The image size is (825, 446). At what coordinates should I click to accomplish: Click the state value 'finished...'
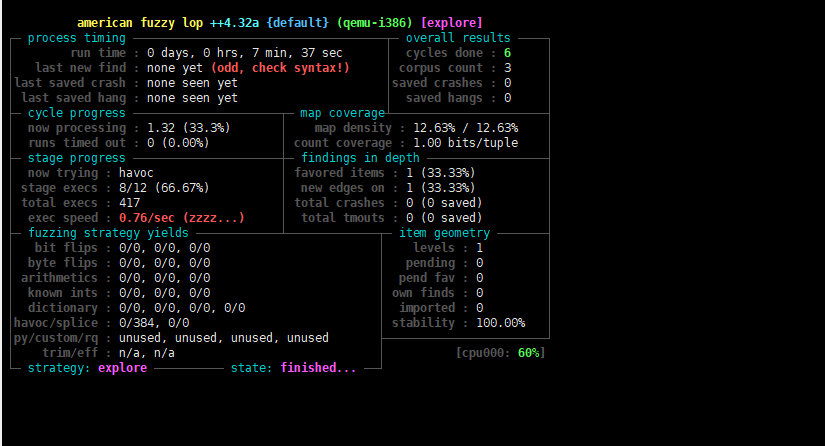(x=318, y=368)
